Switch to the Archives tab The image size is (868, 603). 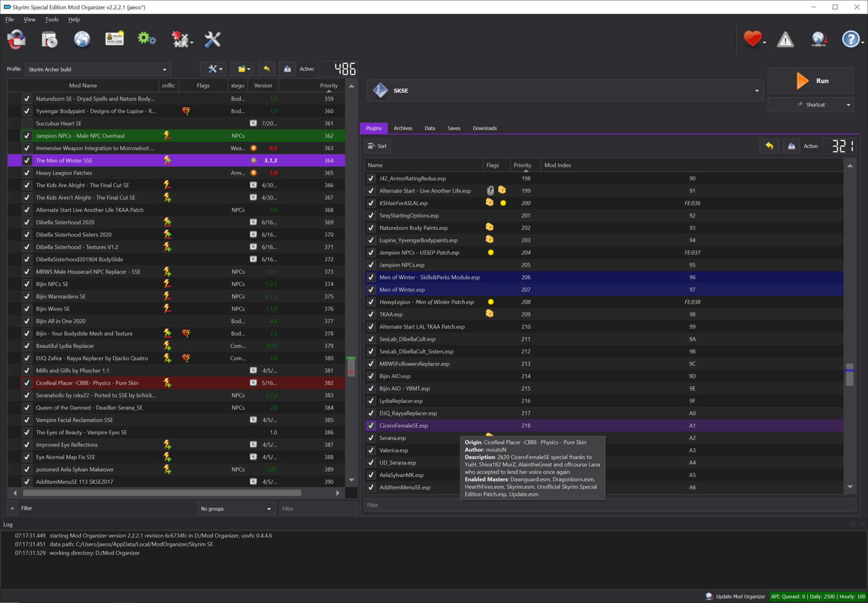pyautogui.click(x=402, y=128)
